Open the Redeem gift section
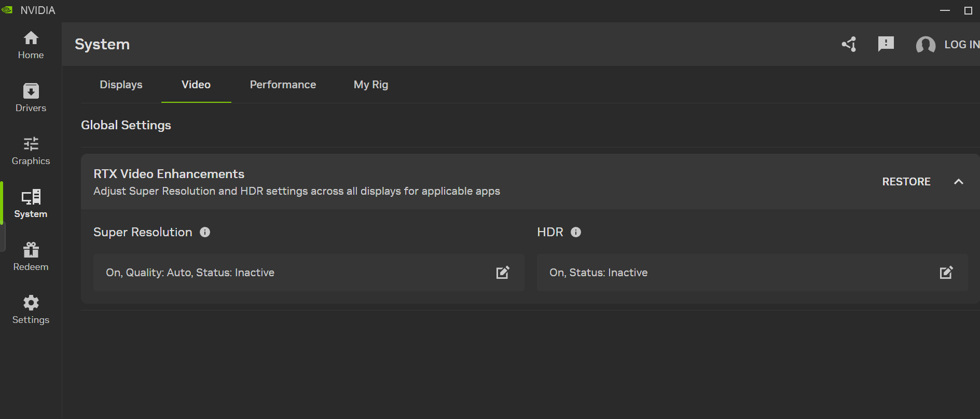This screenshot has height=419, width=980. [31, 256]
